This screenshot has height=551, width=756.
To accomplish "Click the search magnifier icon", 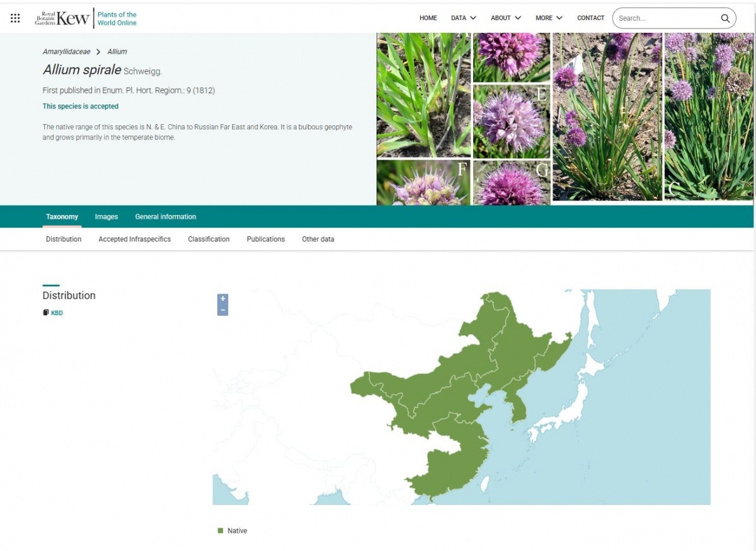I will tap(726, 18).
